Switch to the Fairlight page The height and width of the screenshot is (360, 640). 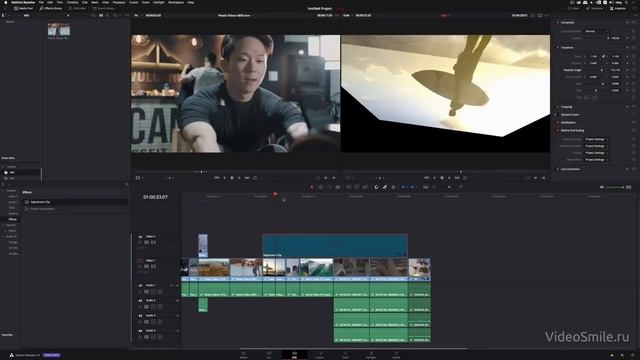(x=371, y=354)
